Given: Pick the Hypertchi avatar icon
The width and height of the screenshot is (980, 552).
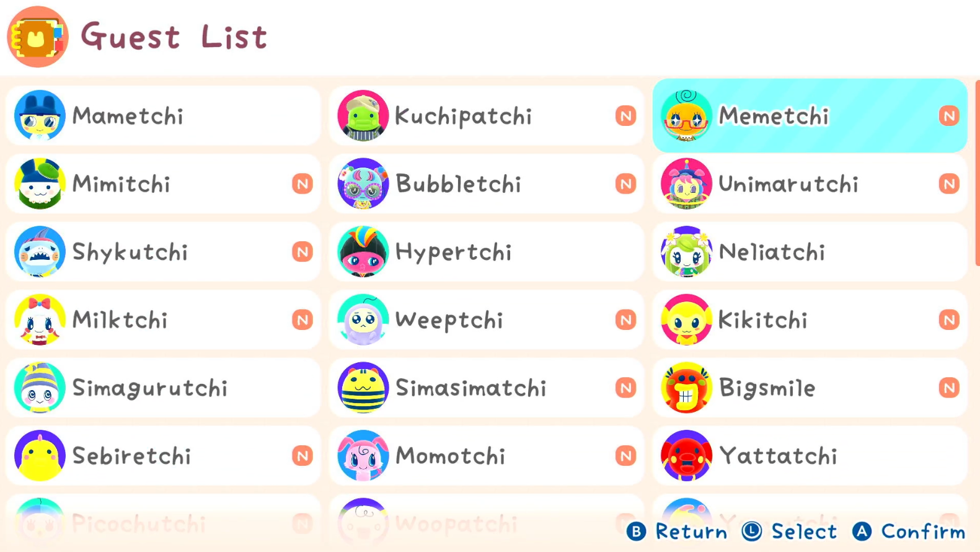Looking at the screenshot, I should 363,252.
